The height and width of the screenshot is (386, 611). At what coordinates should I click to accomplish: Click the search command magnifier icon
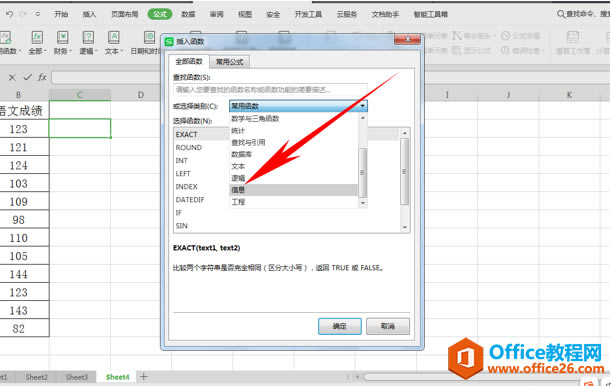(561, 14)
